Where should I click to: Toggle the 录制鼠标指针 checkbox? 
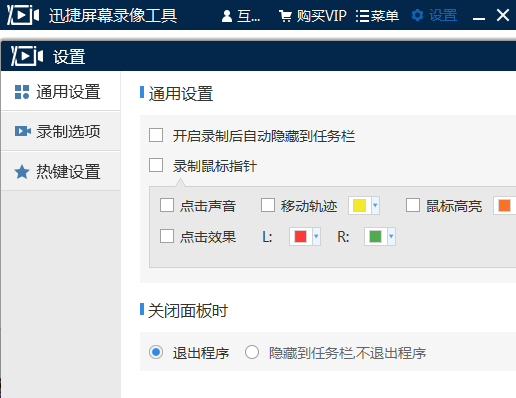[156, 165]
